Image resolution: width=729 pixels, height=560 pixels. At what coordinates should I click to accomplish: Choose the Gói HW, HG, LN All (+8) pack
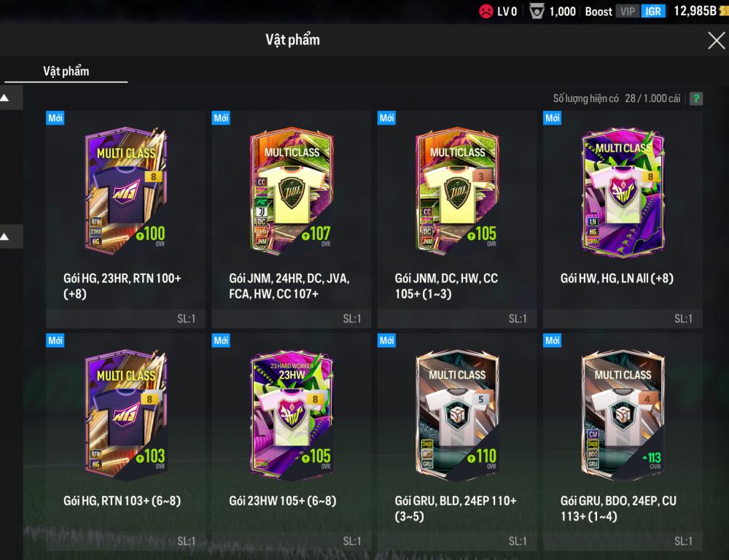(623, 219)
